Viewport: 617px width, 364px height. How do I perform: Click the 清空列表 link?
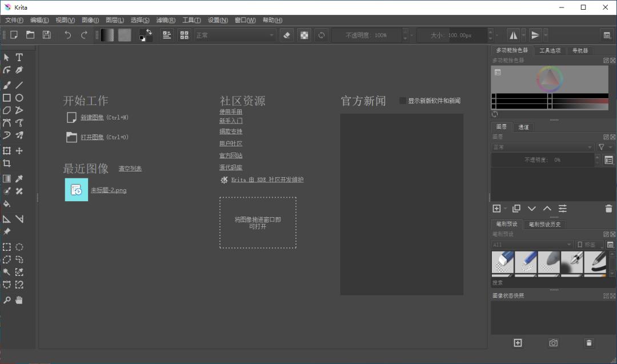click(130, 169)
